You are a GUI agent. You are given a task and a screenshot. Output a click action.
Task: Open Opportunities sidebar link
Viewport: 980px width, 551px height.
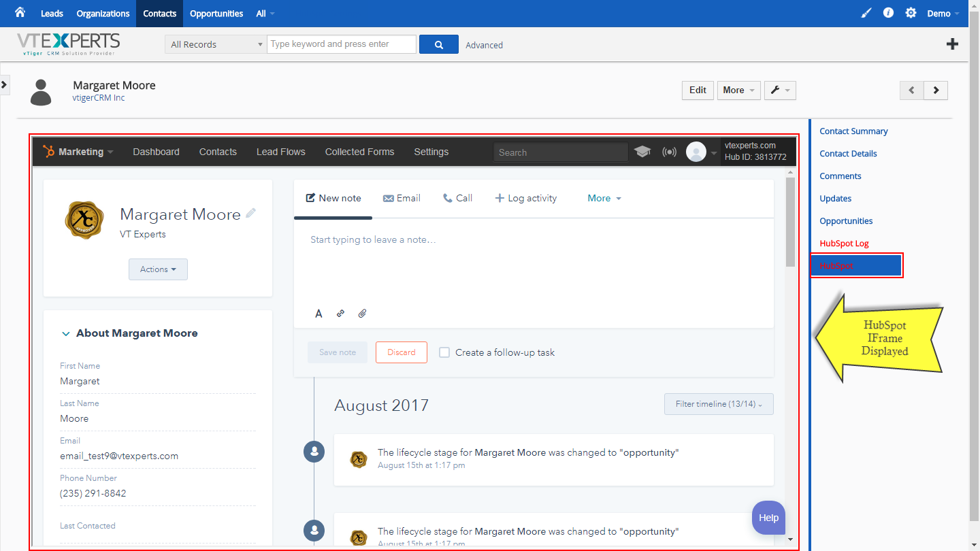(846, 221)
